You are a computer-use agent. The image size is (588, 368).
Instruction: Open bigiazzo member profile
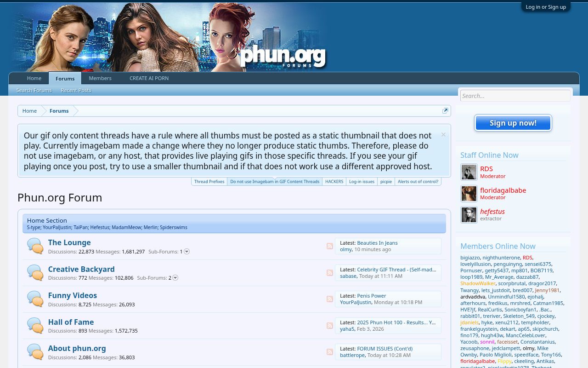pyautogui.click(x=470, y=258)
